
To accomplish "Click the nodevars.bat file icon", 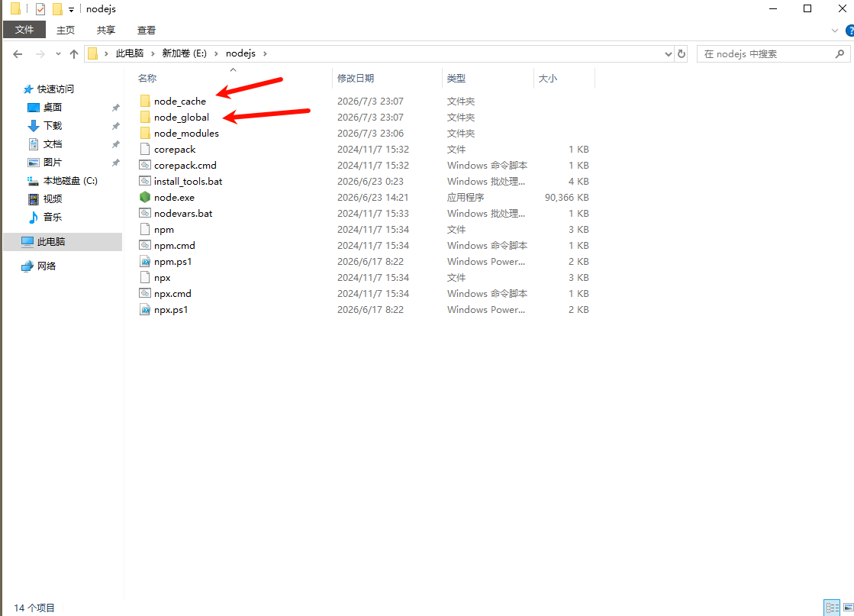I will [x=145, y=213].
